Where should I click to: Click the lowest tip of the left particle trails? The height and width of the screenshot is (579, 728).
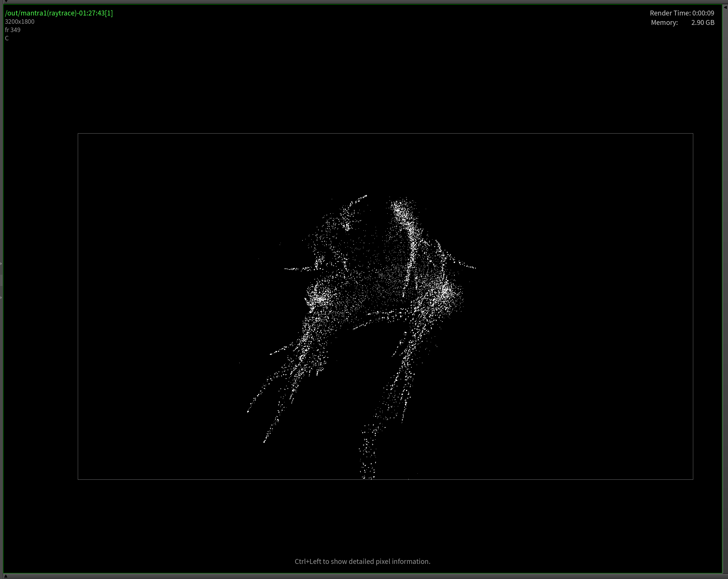[x=264, y=441]
